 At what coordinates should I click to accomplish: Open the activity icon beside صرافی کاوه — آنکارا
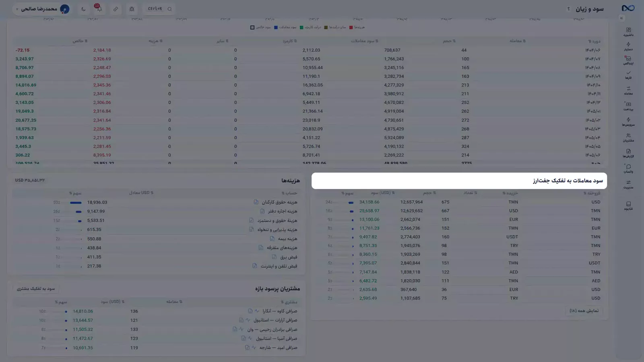tap(257, 311)
